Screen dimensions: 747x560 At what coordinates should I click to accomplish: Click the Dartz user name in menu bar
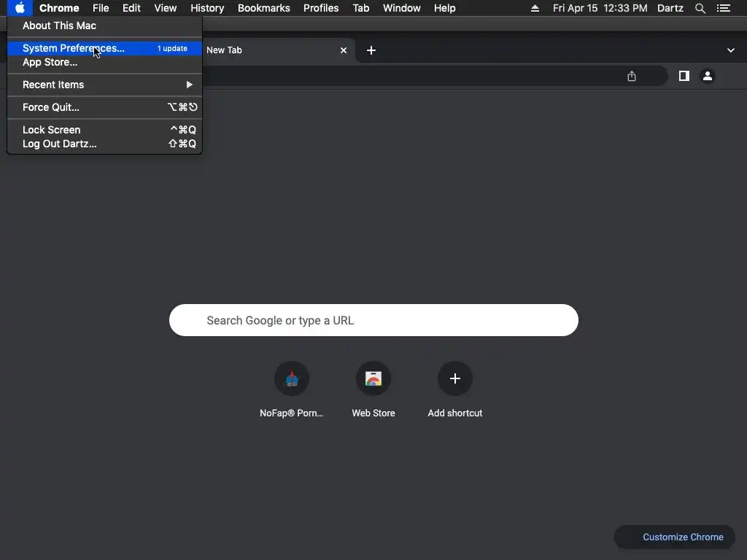(x=670, y=8)
